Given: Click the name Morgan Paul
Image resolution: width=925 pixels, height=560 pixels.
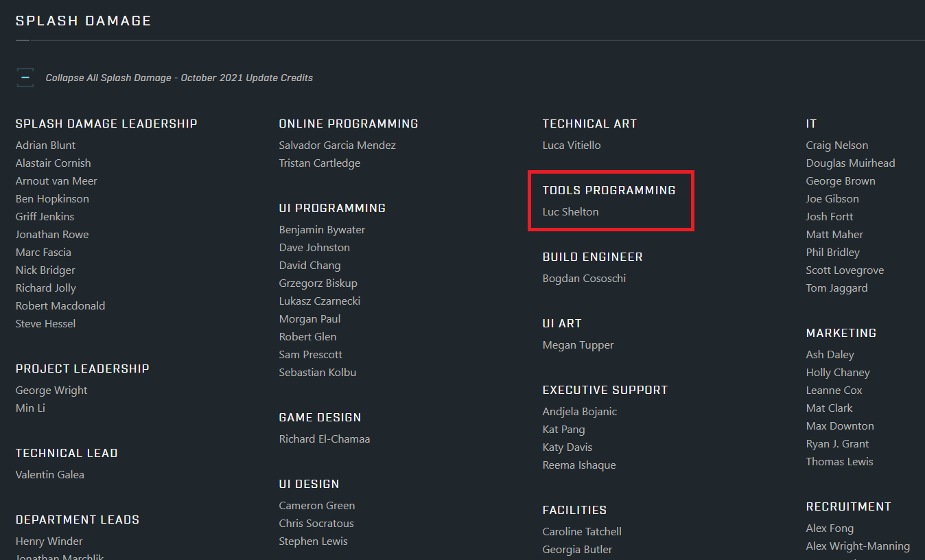Looking at the screenshot, I should point(310,319).
